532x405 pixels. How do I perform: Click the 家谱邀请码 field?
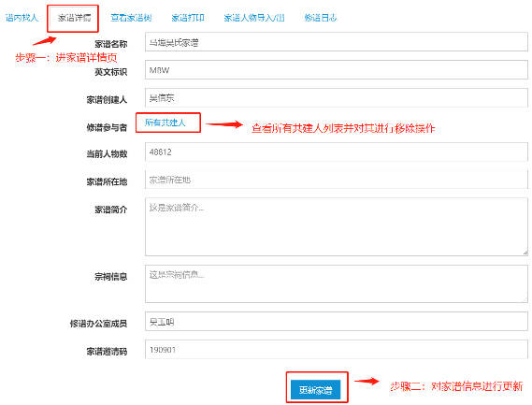(337, 349)
